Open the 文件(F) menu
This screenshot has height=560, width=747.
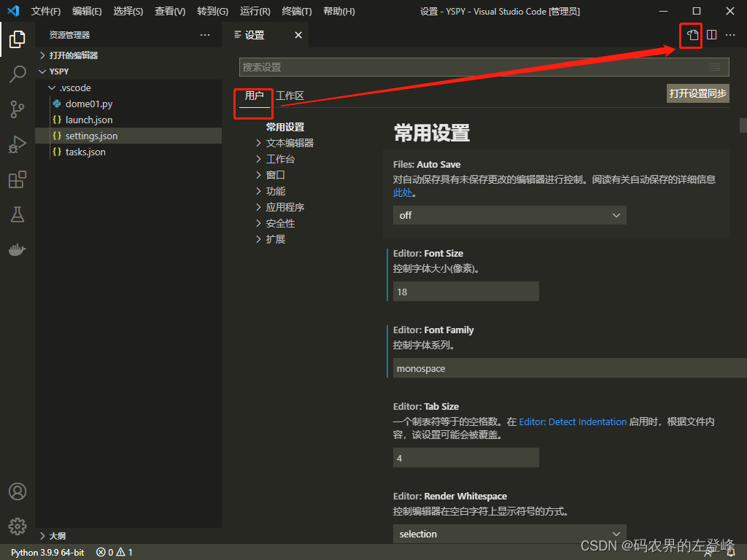point(46,11)
